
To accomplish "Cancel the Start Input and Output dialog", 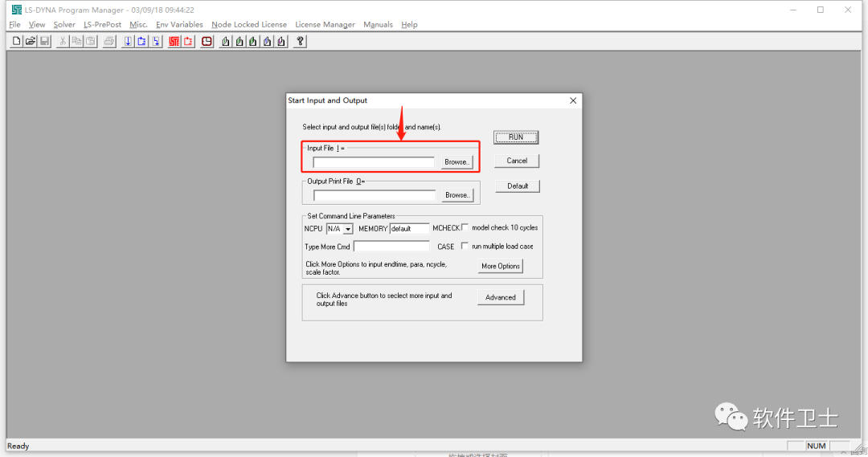I will pyautogui.click(x=517, y=161).
